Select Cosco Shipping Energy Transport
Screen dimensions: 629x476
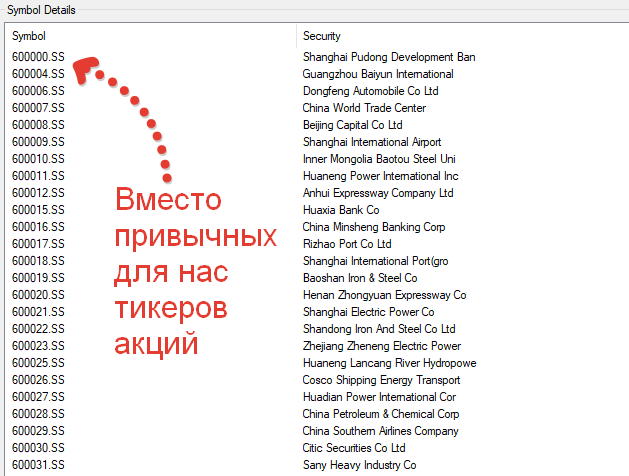(x=381, y=380)
